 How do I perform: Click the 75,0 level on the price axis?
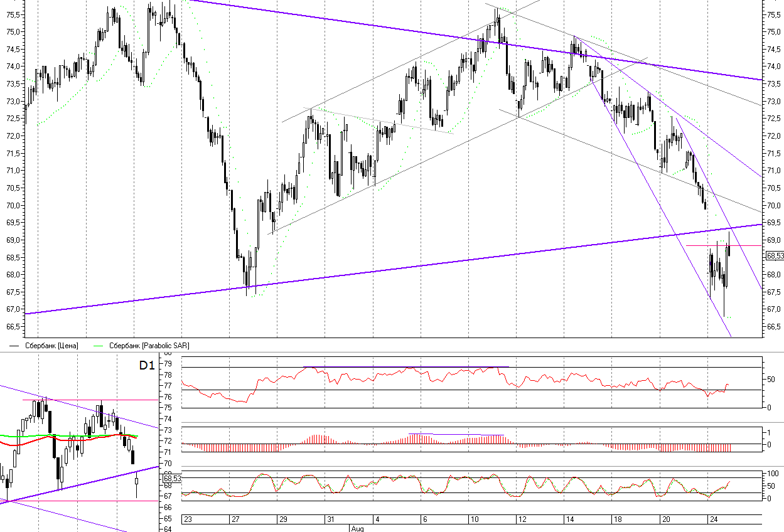click(x=773, y=32)
